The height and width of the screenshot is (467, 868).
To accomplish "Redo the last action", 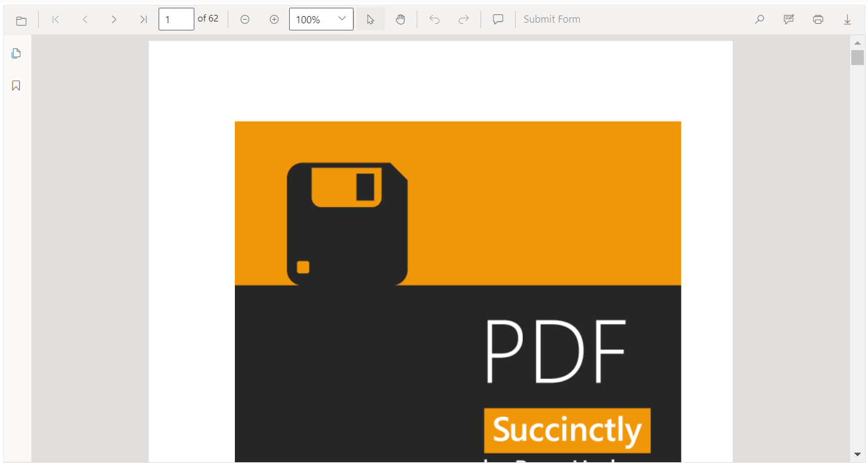I will [464, 20].
